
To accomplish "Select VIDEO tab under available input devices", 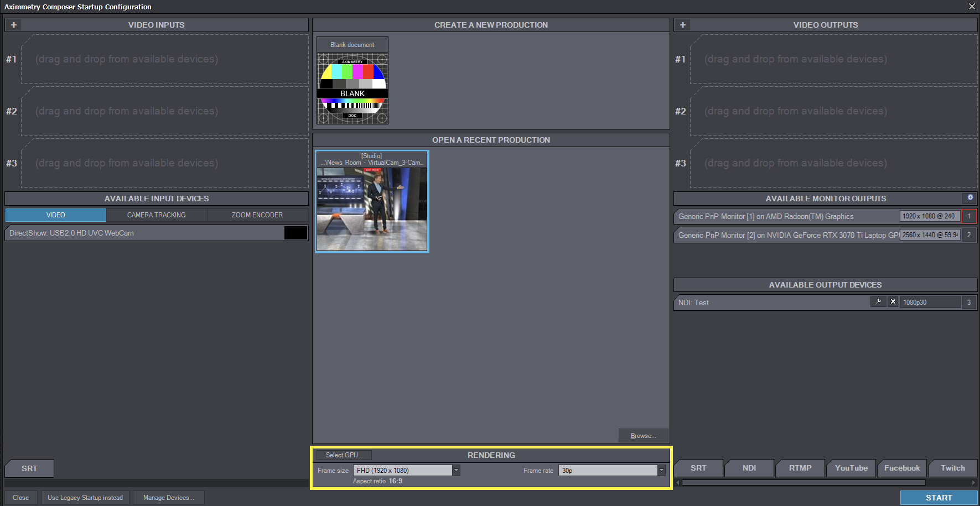I will [x=55, y=215].
